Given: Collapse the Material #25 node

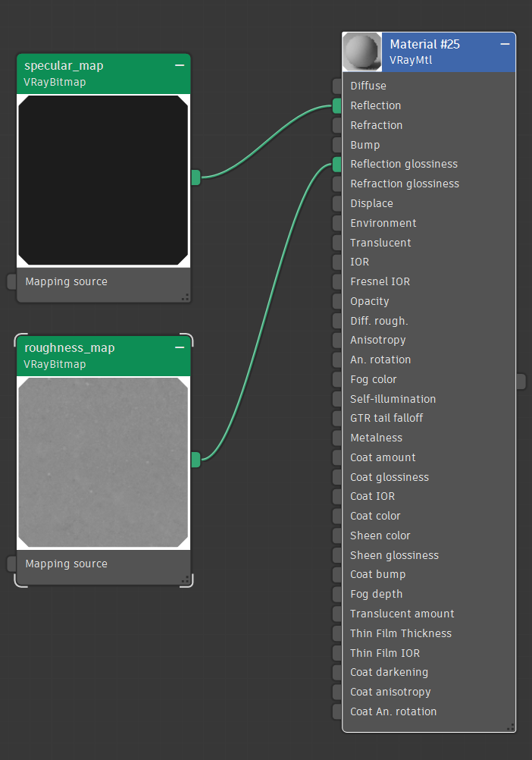Looking at the screenshot, I should point(505,45).
